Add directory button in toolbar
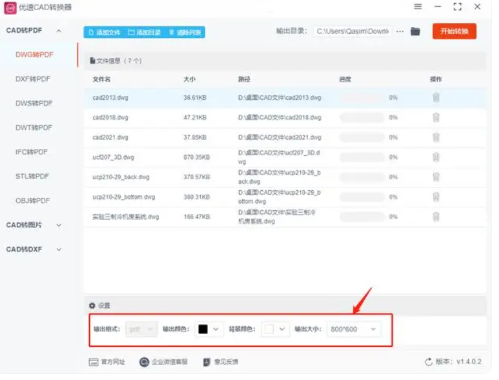This screenshot has height=380, width=499. coord(144,32)
